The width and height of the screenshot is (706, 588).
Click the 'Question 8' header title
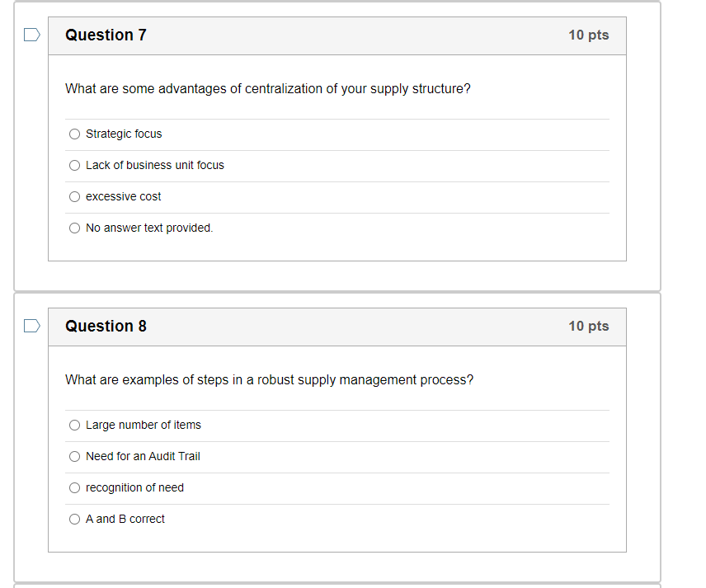106,326
